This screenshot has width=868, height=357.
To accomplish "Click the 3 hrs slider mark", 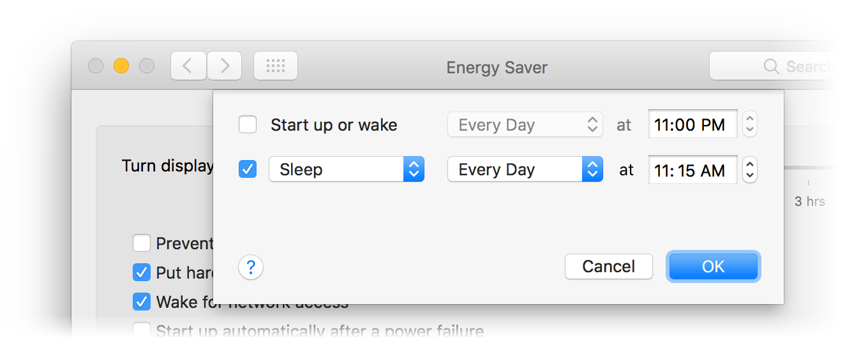I will [809, 201].
